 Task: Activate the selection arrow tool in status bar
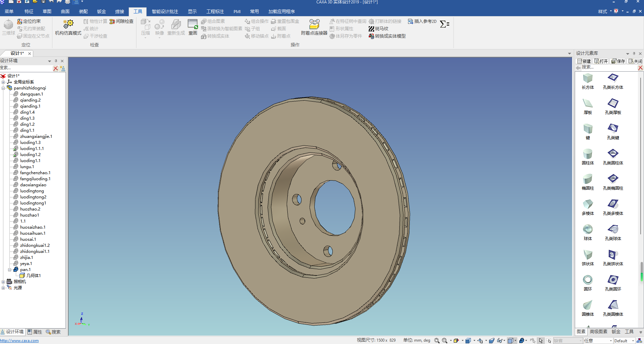tap(541, 341)
